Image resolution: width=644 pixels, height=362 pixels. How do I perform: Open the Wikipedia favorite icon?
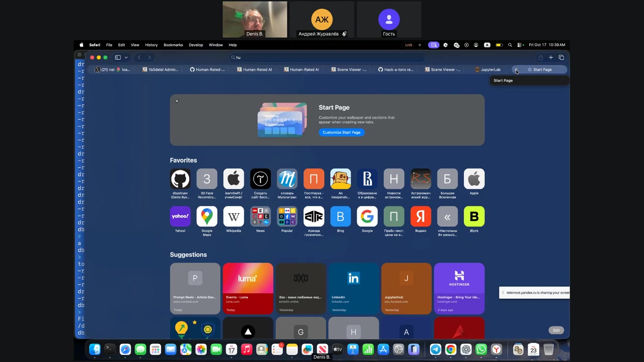point(233,217)
